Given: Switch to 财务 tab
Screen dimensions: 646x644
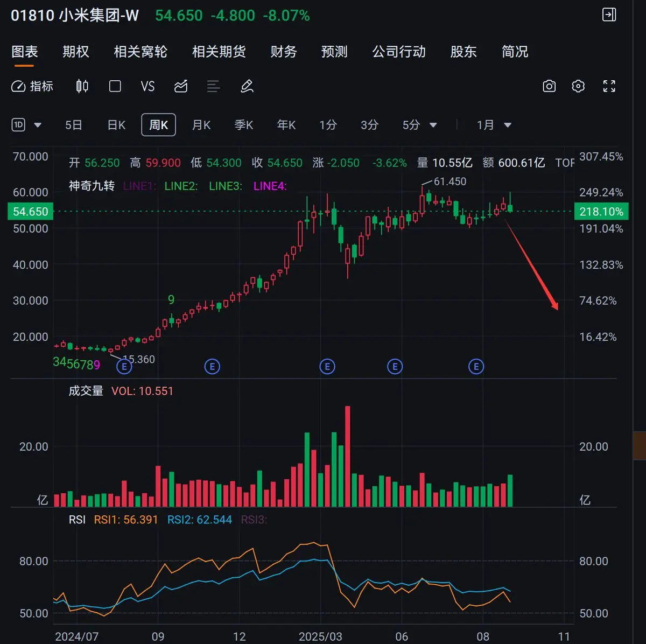Looking at the screenshot, I should coord(284,52).
